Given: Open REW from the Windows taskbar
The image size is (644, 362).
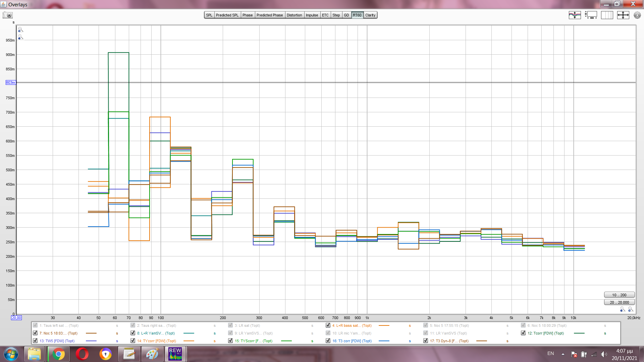Looking at the screenshot, I should pos(175,354).
